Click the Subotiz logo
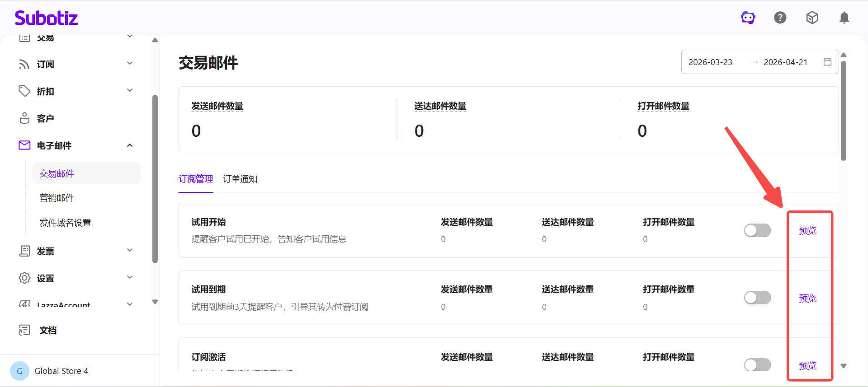This screenshot has width=868, height=387. [x=46, y=18]
